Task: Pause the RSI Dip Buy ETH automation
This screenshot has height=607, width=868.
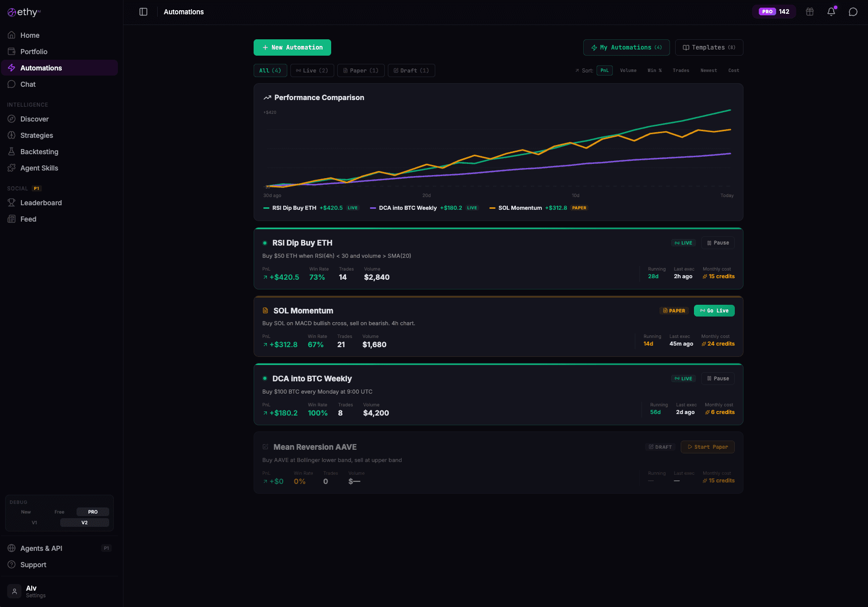Action: coord(717,242)
